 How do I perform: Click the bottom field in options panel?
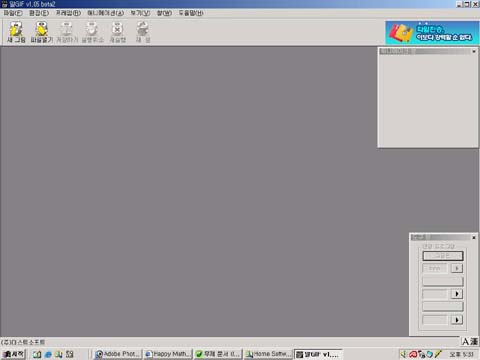click(435, 320)
